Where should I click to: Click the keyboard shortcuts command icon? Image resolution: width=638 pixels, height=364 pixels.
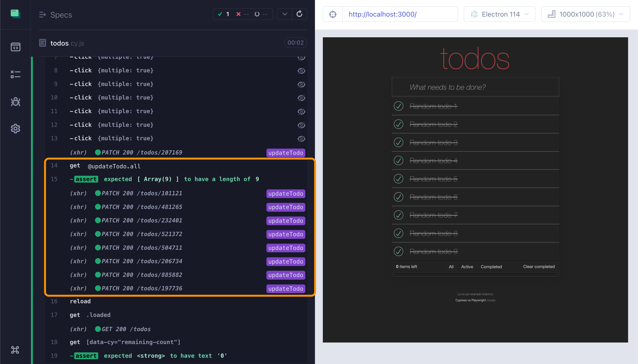(x=15, y=350)
